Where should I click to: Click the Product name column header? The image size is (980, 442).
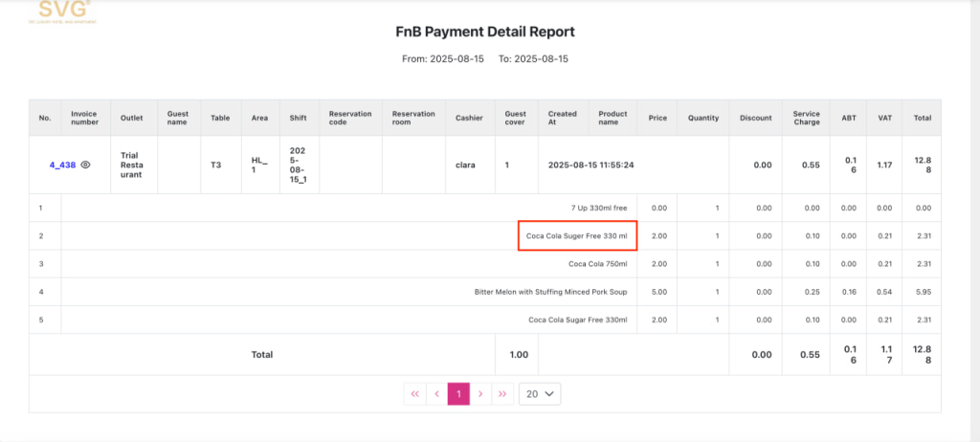coord(612,118)
